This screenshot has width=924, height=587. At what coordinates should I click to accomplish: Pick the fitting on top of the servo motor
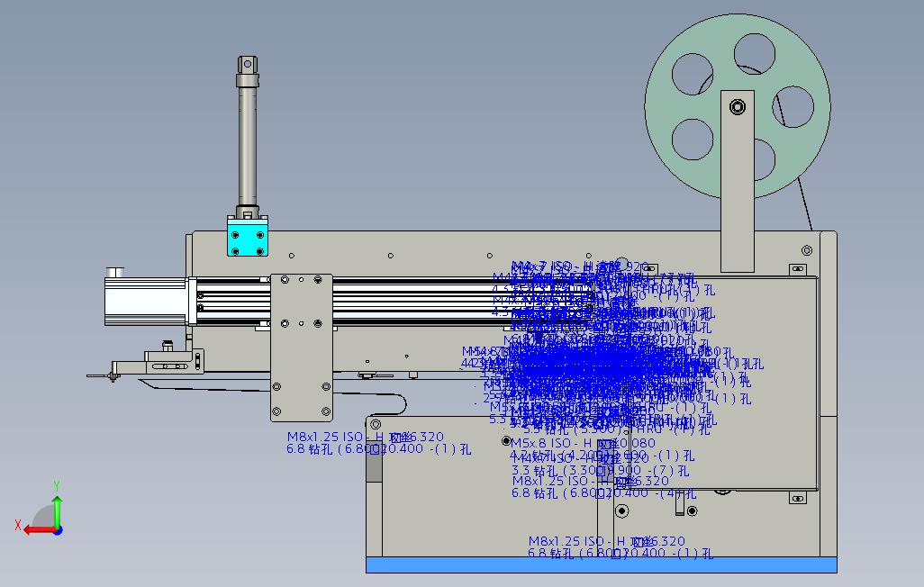(114, 272)
